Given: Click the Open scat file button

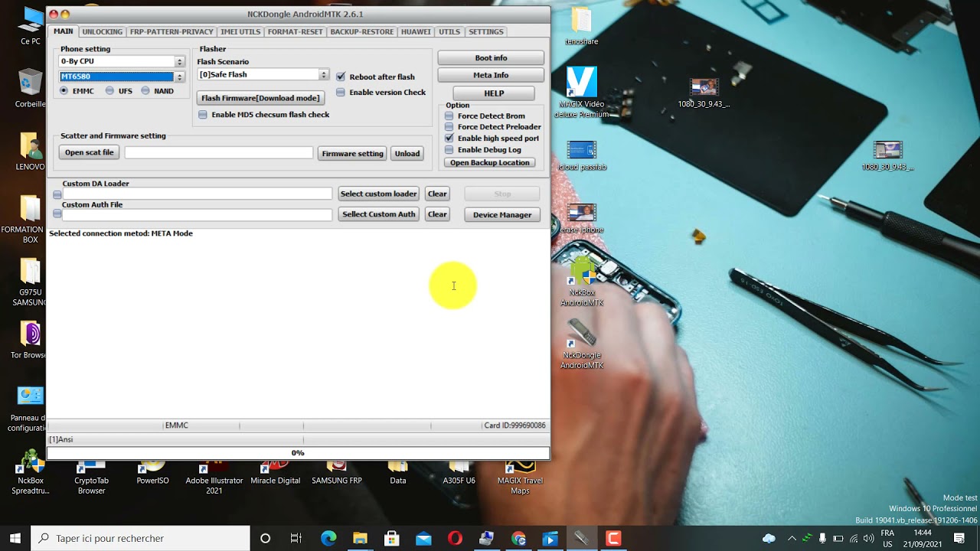Looking at the screenshot, I should tap(89, 153).
